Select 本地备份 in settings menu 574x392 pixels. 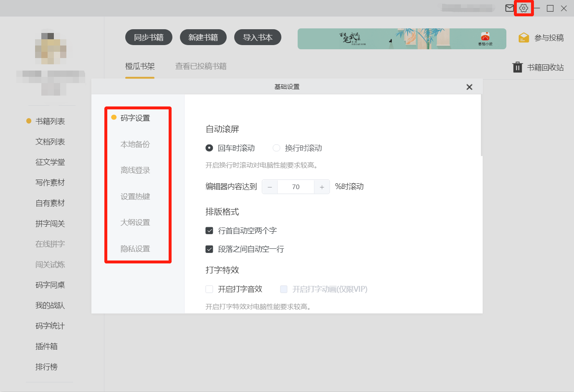pos(135,144)
